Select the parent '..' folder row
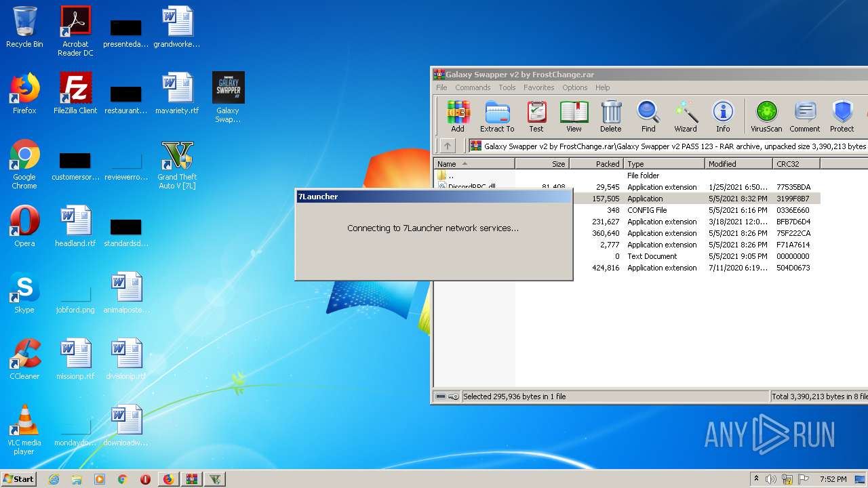 (x=627, y=176)
